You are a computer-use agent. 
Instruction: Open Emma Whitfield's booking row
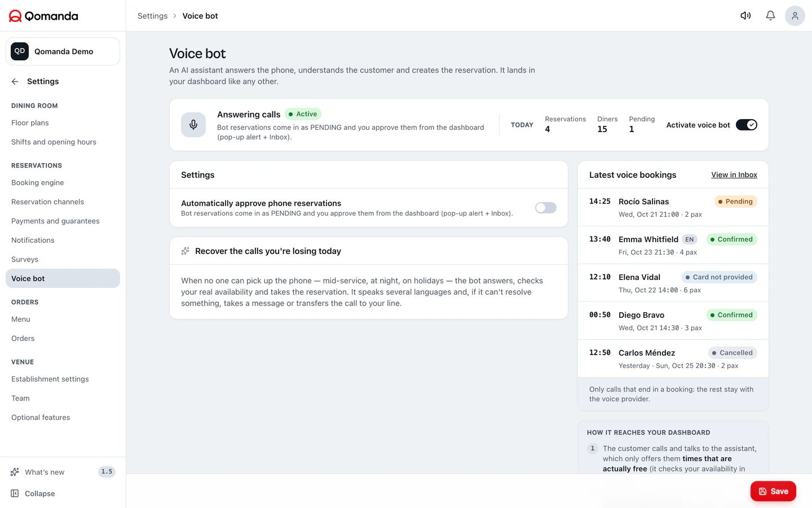pyautogui.click(x=673, y=246)
